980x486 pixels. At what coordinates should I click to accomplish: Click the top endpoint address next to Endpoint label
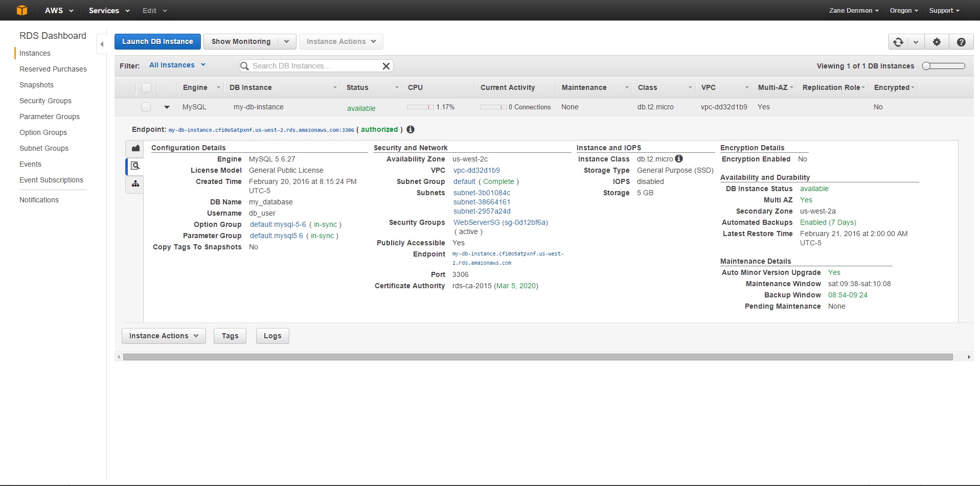point(261,130)
